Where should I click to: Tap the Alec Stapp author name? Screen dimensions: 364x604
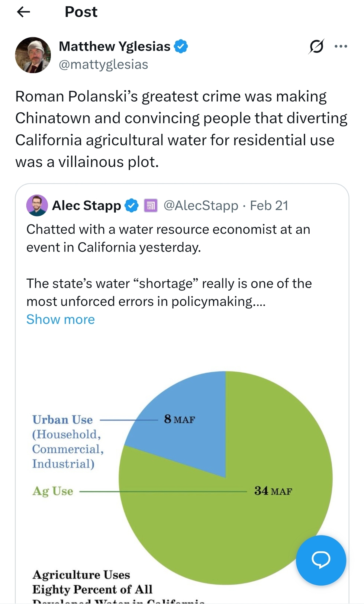tap(86, 206)
